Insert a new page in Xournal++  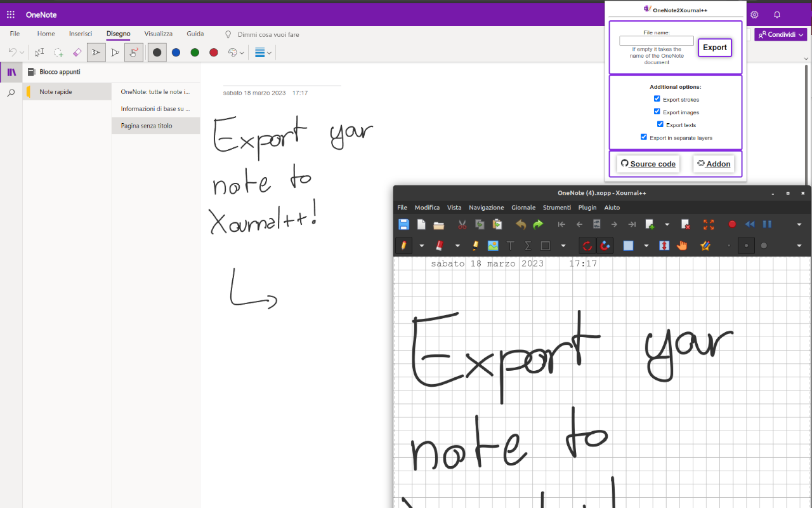click(650, 224)
